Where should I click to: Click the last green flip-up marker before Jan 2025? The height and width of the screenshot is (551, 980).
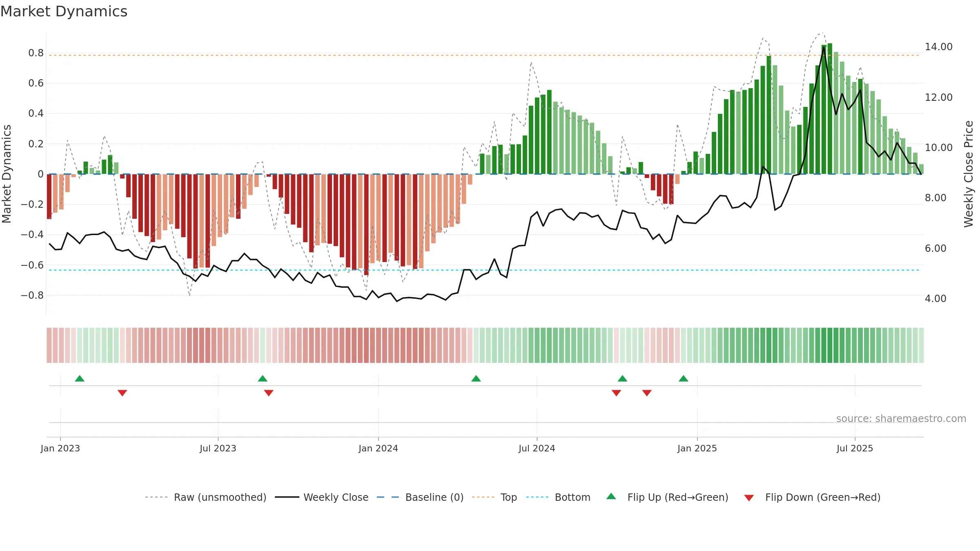click(x=684, y=378)
